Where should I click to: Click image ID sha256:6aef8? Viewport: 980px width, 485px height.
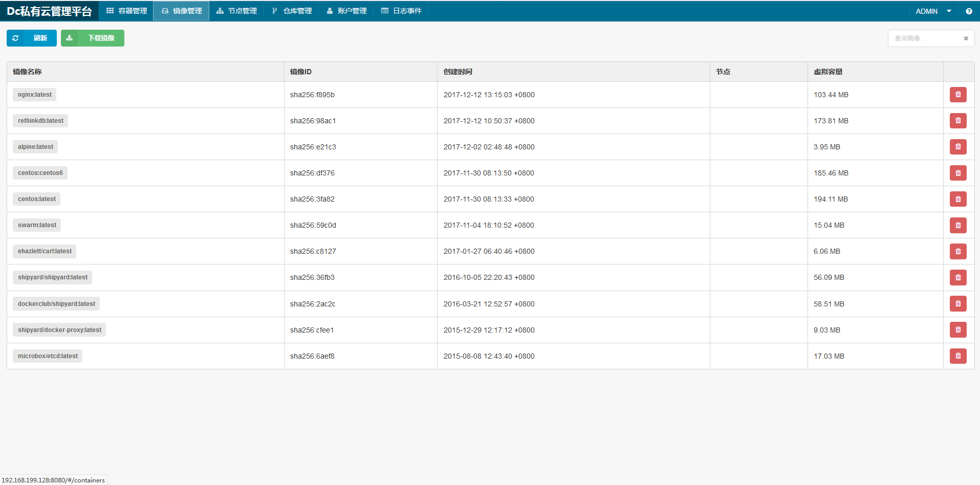click(x=312, y=356)
